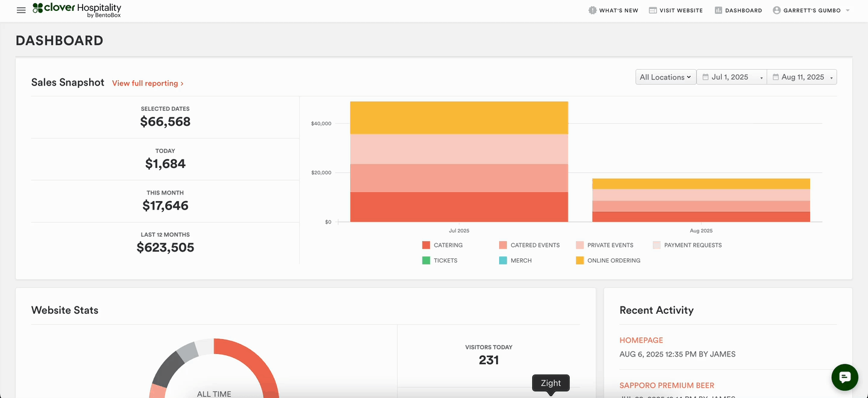
Task: Click the Aug 2025 axis label
Action: point(701,231)
